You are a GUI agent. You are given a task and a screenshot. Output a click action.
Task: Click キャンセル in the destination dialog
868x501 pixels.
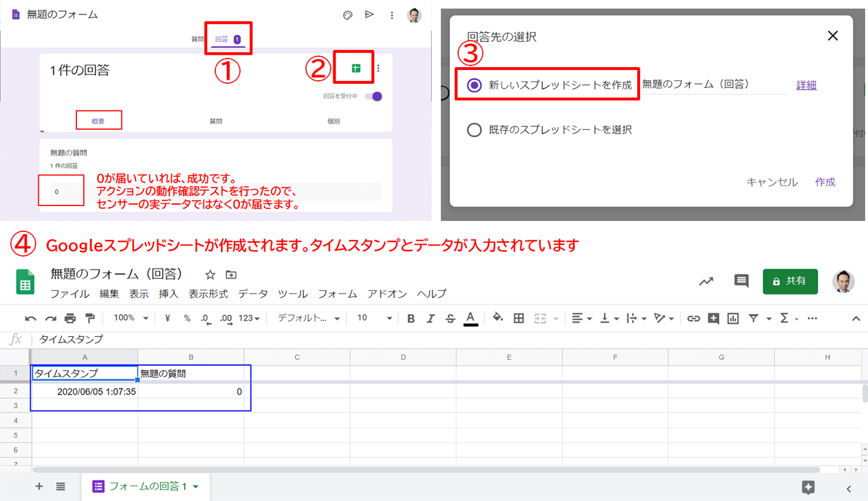point(772,182)
